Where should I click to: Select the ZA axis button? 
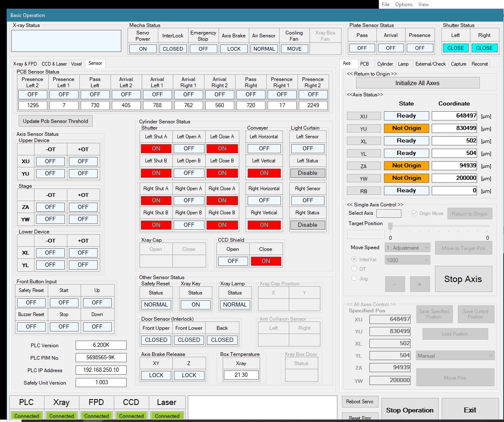[364, 166]
